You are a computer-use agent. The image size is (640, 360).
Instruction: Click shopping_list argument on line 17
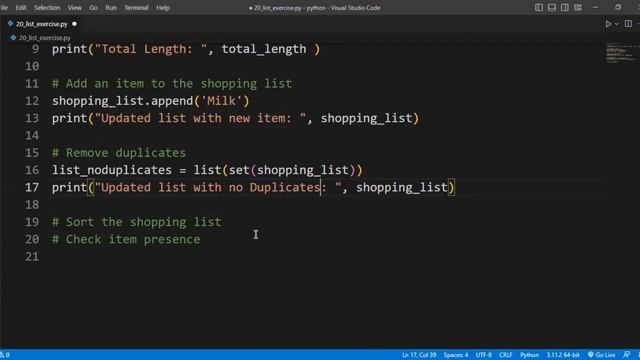tap(402, 187)
